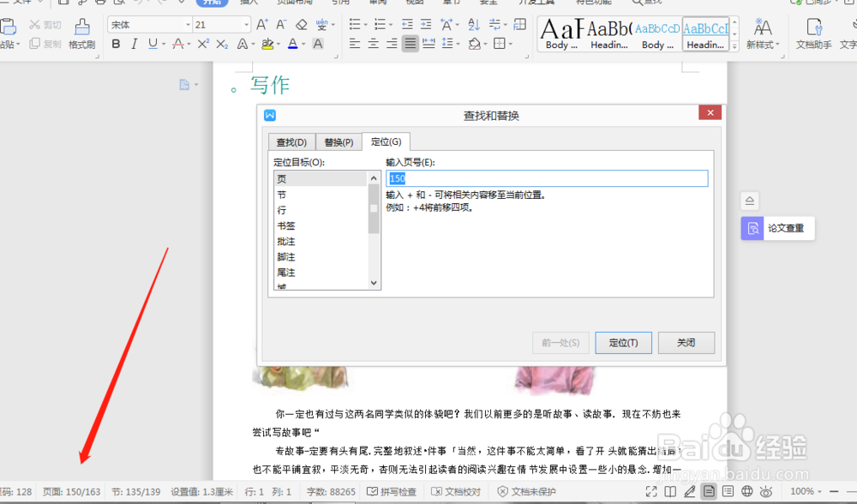Expand the borders dropdown arrow
The image size is (857, 504).
511,44
